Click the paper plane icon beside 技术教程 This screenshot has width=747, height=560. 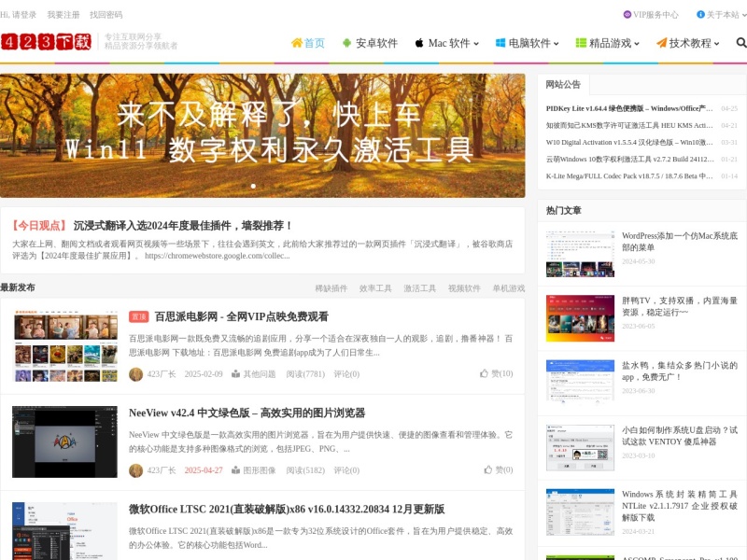[661, 43]
